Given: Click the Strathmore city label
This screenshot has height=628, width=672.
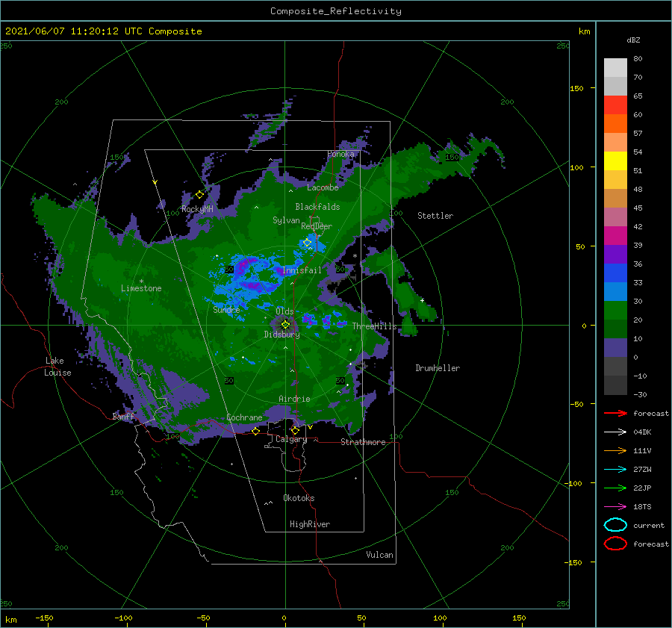Looking at the screenshot, I should tap(363, 442).
